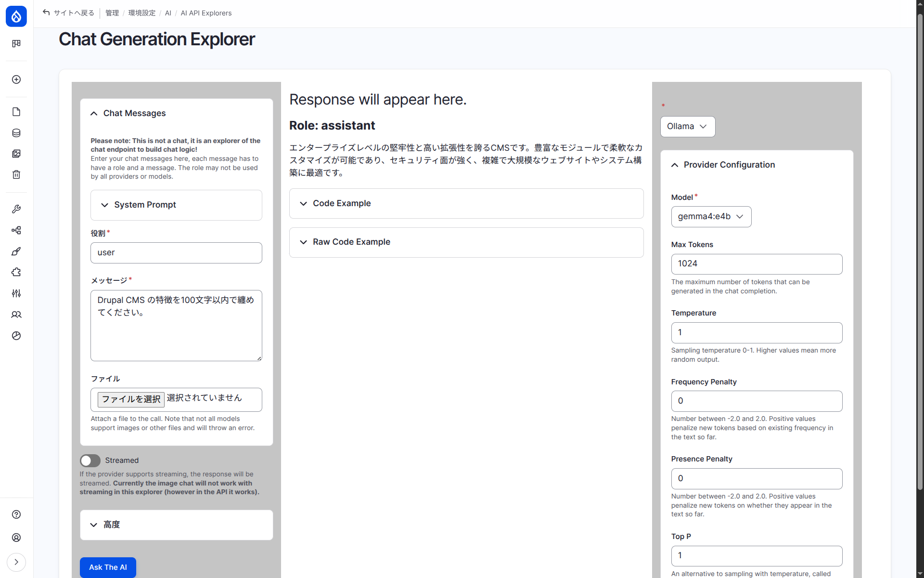Open the Ollama provider dropdown
This screenshot has width=924, height=578.
point(687,127)
